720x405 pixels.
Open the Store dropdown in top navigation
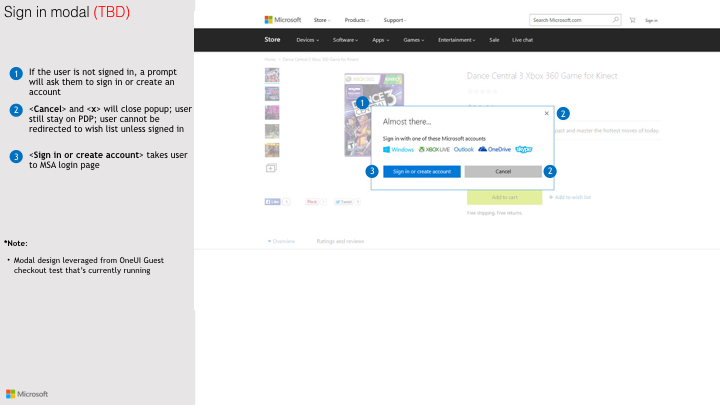[322, 20]
